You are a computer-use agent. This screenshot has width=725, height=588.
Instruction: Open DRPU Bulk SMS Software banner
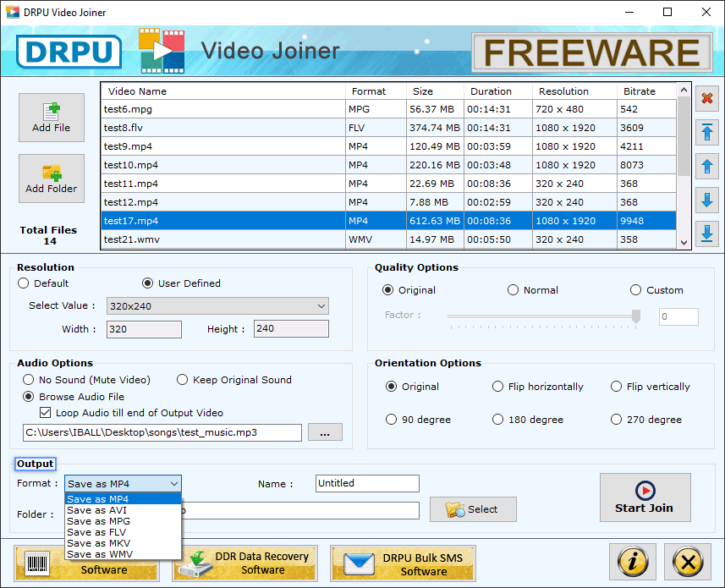tap(403, 563)
